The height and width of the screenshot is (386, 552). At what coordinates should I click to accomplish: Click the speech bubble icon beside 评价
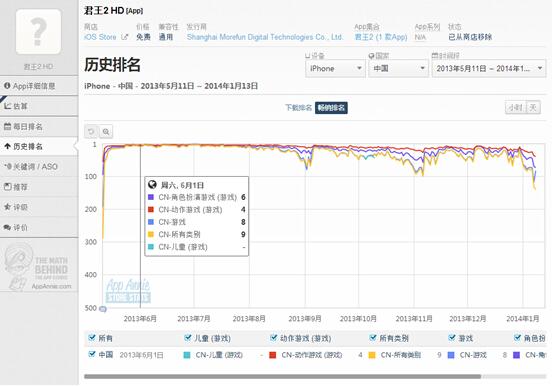point(7,227)
